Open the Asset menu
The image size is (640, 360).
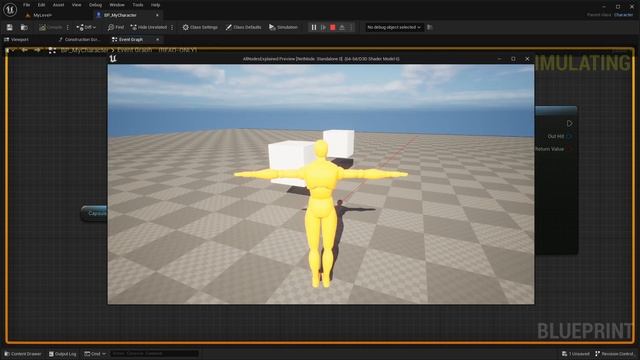[x=58, y=5]
